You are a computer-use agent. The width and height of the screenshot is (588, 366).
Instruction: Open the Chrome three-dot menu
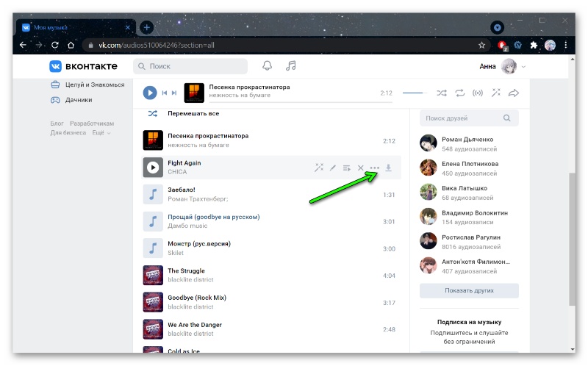point(566,46)
